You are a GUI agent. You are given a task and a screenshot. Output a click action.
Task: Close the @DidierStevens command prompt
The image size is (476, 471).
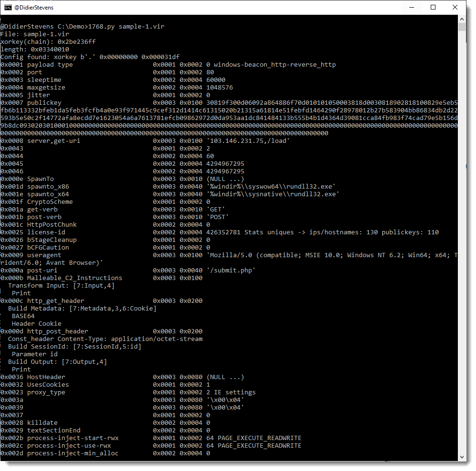pyautogui.click(x=455, y=7)
